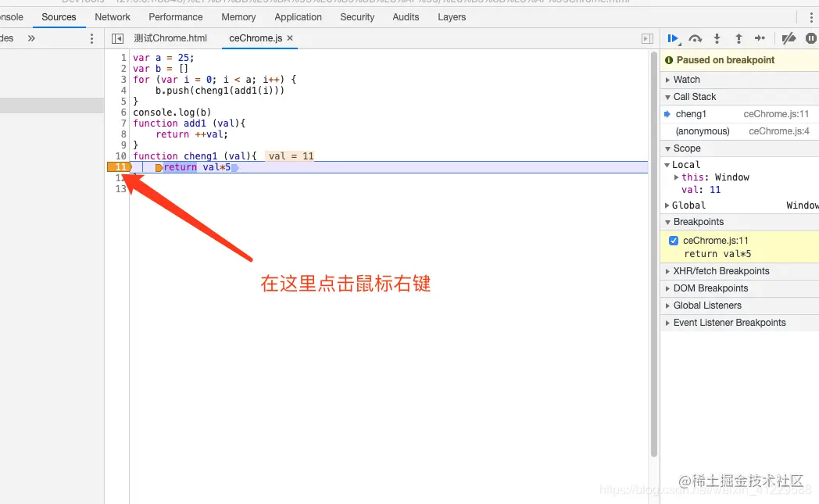Image resolution: width=819 pixels, height=504 pixels.
Task: Click the 'function add1 (val){' line
Action: point(189,123)
